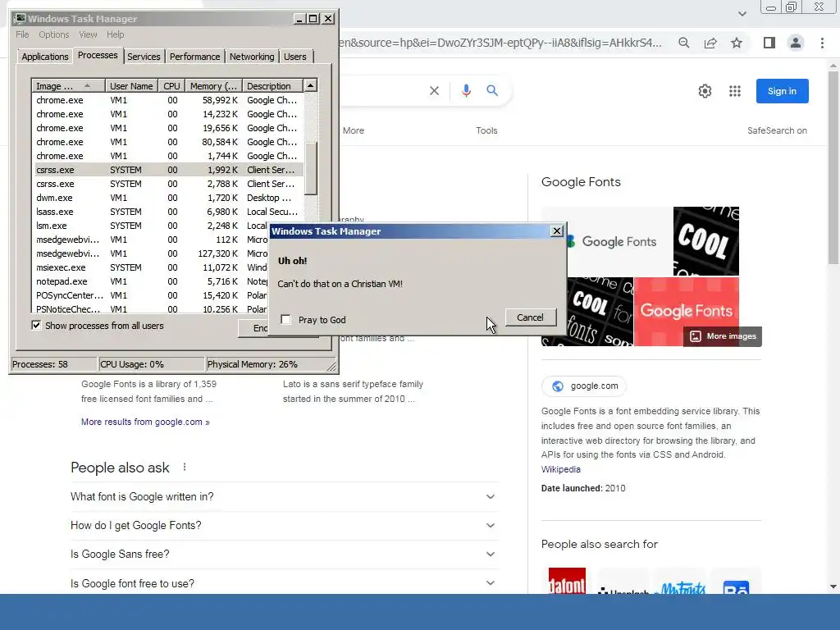
Task: Click the share page icon in address bar
Action: [710, 43]
